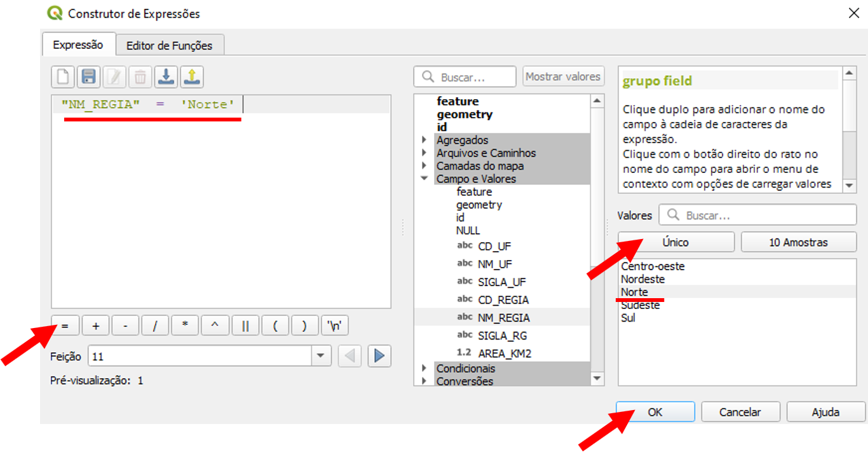Screen dimensions: 868x452
Task: Confirm the expression with OK
Action: coord(655,412)
